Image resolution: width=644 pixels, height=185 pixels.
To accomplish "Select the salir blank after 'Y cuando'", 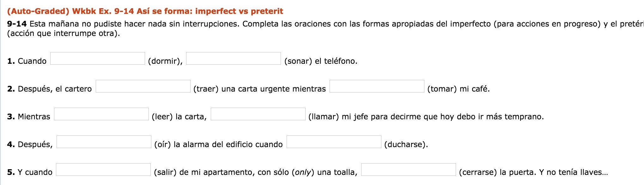I will click(103, 170).
